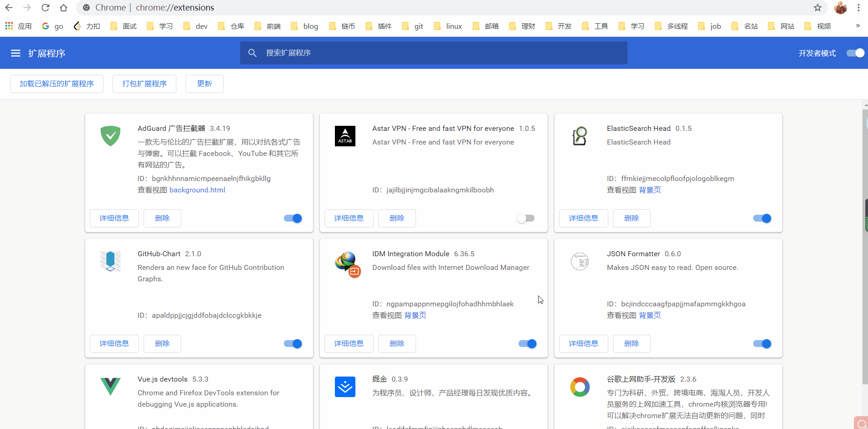Open the dev bookmark folder
868x429 pixels.
point(195,26)
